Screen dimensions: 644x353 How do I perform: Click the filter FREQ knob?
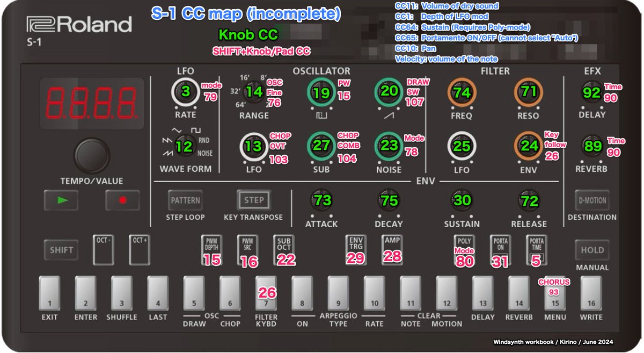click(462, 92)
